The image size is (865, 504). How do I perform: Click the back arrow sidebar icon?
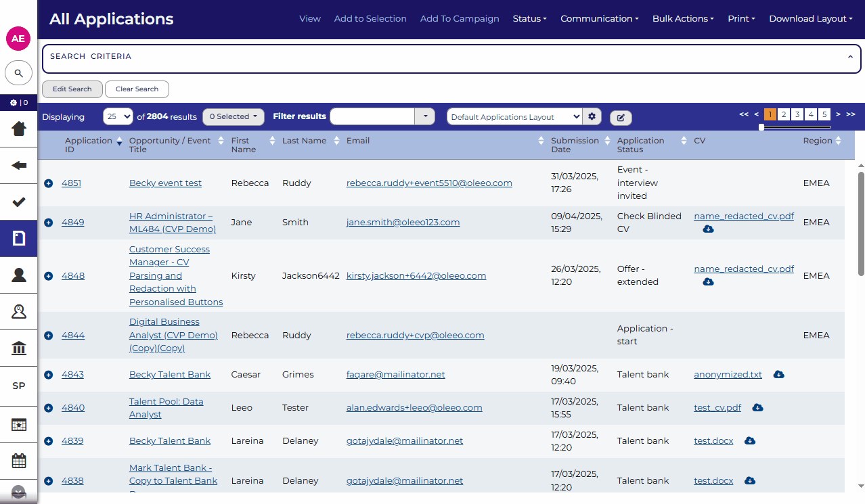click(x=19, y=166)
